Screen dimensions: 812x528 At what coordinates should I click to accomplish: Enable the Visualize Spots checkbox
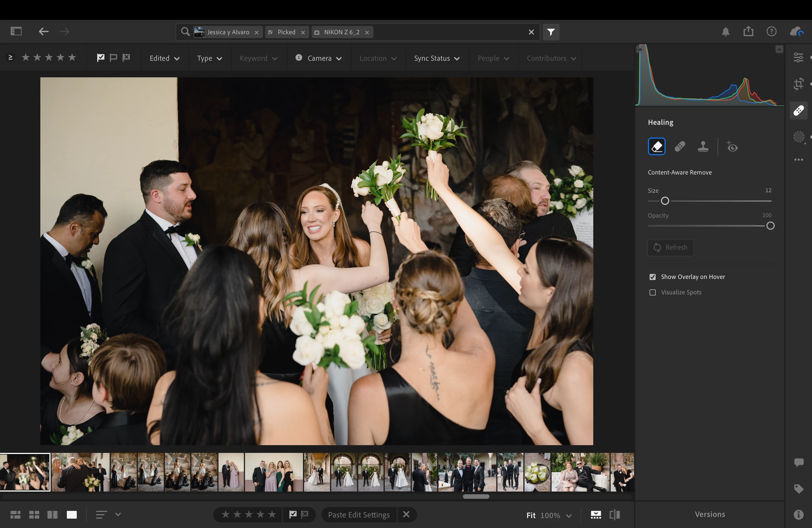652,293
